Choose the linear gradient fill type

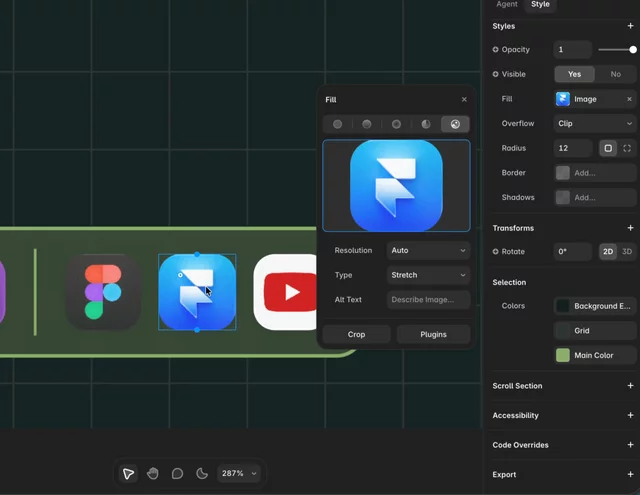pyautogui.click(x=367, y=124)
